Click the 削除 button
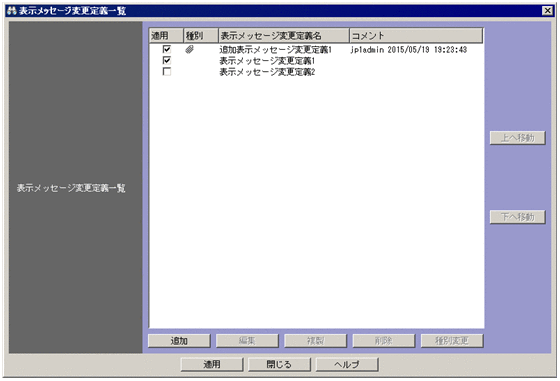This screenshot has height=381, width=560. coord(384,341)
